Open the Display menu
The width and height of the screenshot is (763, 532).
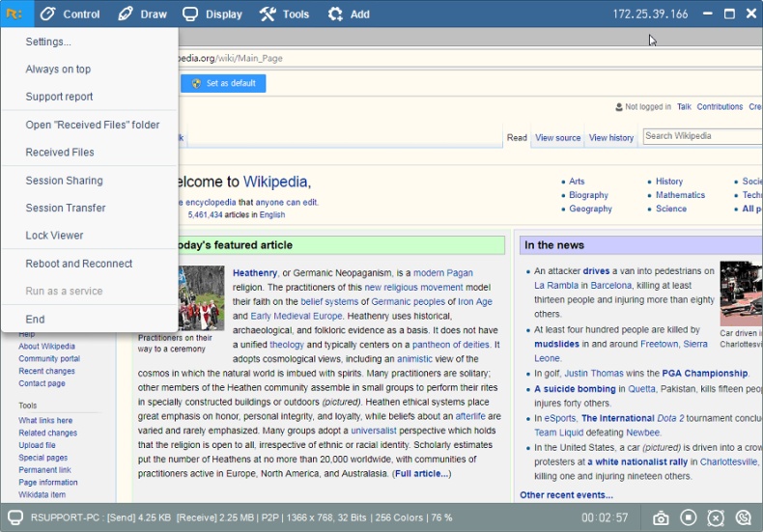click(x=212, y=14)
